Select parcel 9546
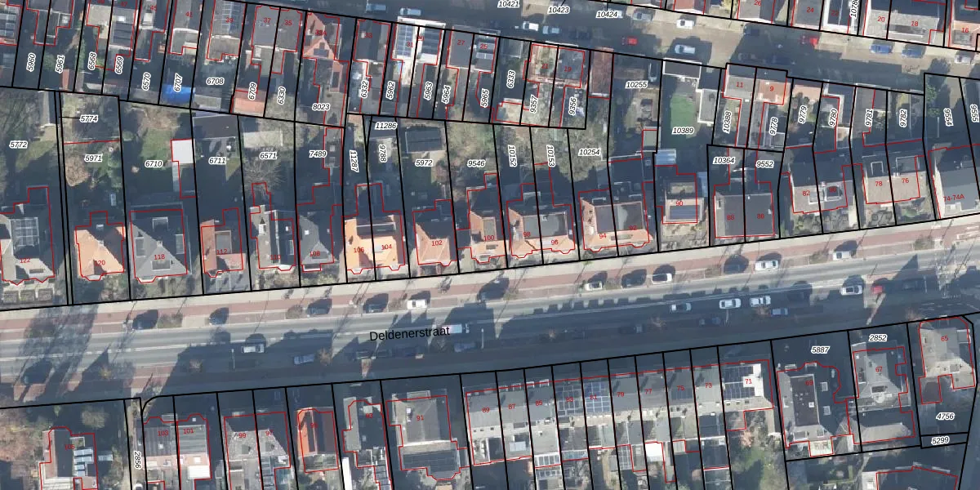 (x=476, y=163)
